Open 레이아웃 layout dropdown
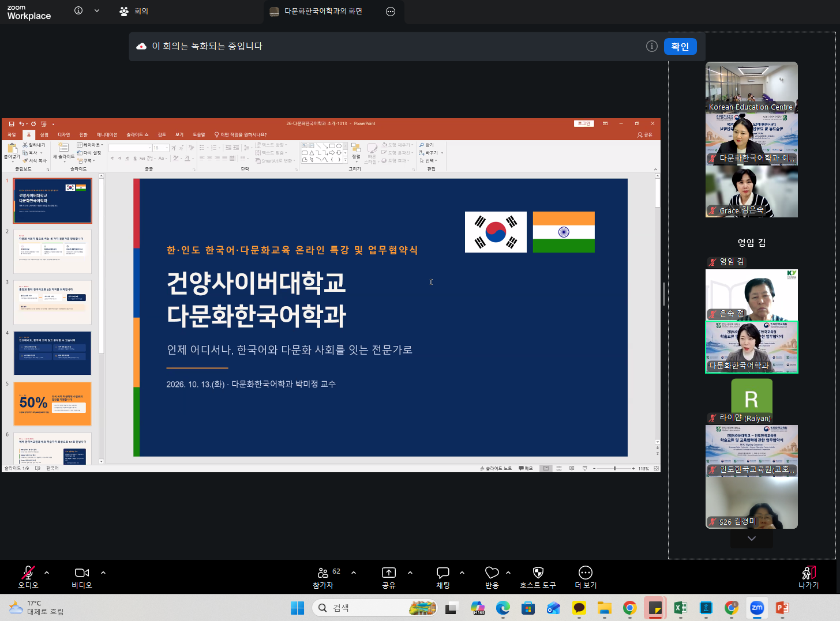The width and height of the screenshot is (840, 621). click(90, 145)
